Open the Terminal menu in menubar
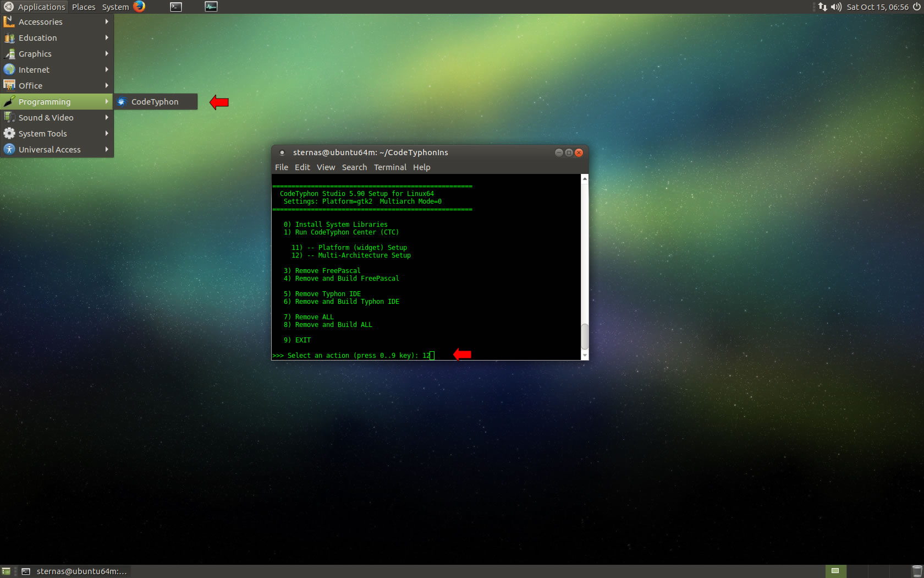This screenshot has height=578, width=924. click(x=390, y=167)
